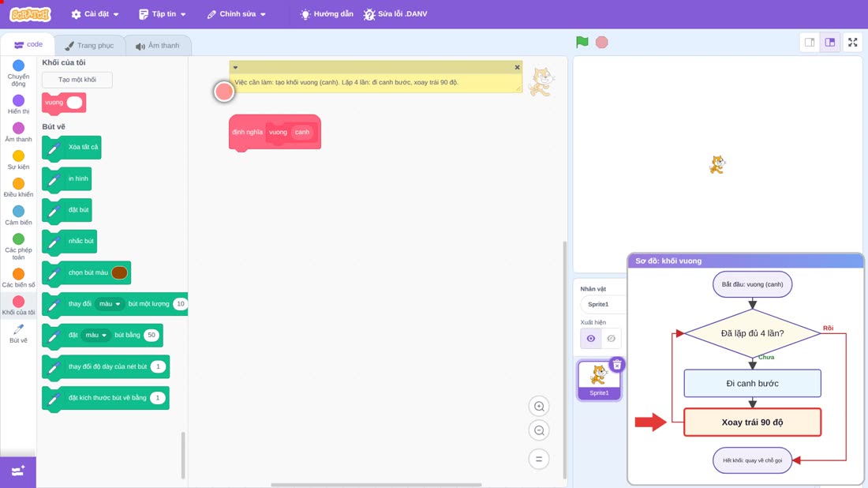
Task: Select Hiển thị block category
Action: click(18, 104)
